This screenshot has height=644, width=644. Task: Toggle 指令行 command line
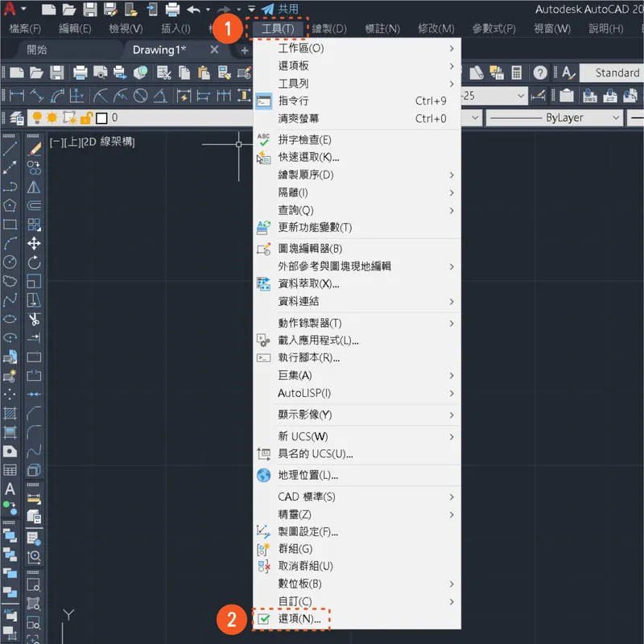[357, 101]
